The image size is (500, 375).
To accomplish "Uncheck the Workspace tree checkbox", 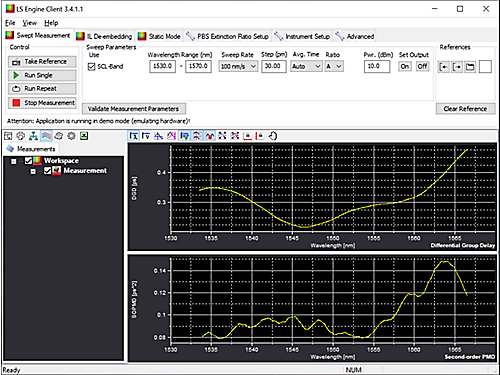I will (28, 161).
